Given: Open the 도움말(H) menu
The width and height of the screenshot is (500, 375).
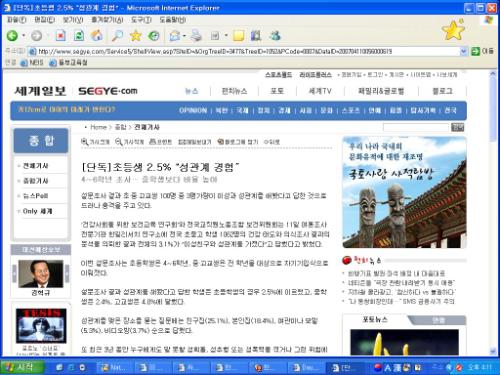Looking at the screenshot, I should [x=173, y=20].
